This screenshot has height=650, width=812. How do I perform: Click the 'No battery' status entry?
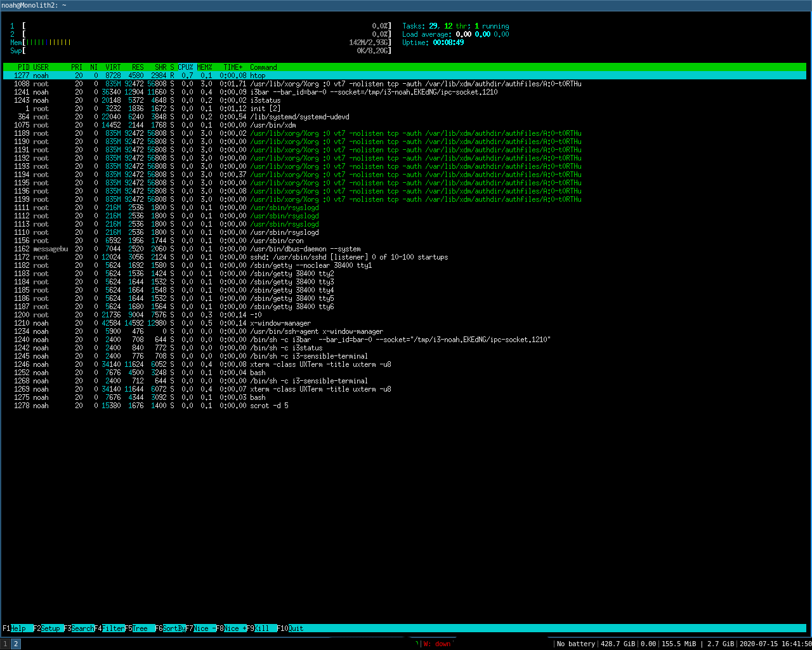[575, 644]
